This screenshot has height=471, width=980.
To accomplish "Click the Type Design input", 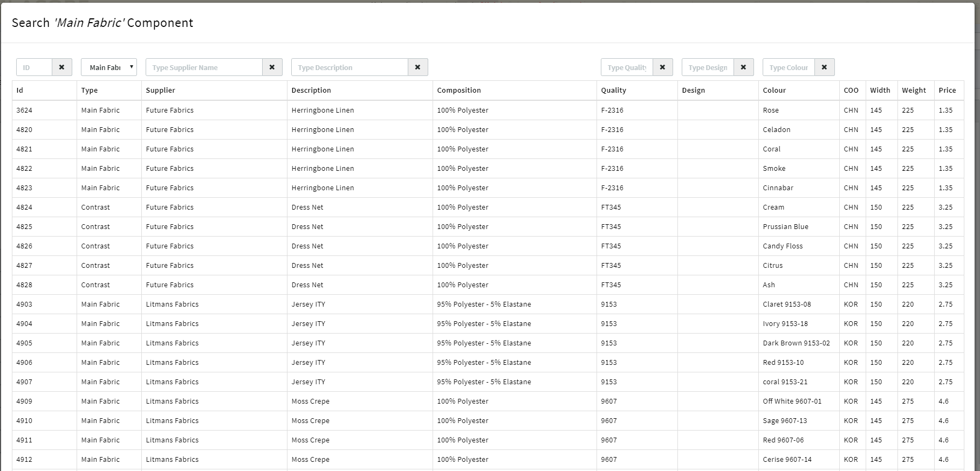I will click(x=708, y=67).
